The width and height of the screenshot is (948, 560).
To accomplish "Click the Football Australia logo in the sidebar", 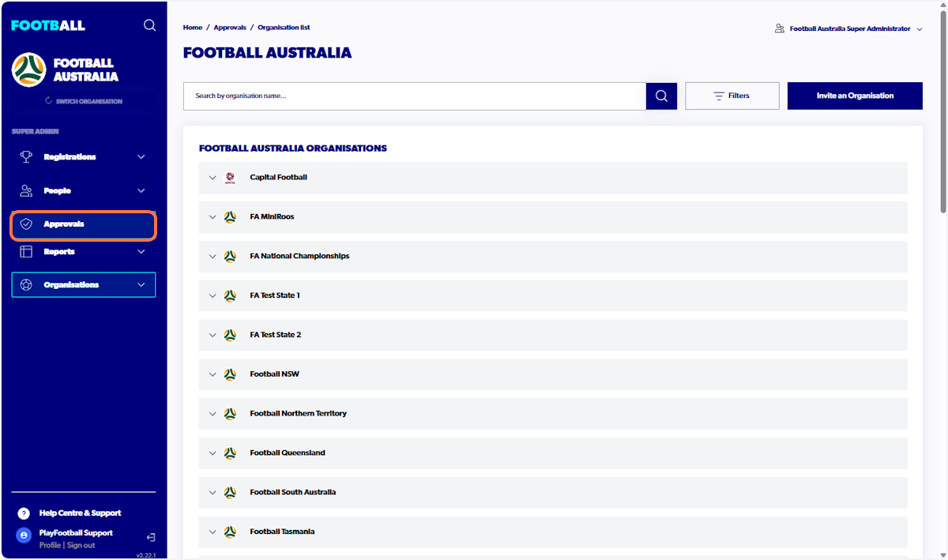I will 29,70.
